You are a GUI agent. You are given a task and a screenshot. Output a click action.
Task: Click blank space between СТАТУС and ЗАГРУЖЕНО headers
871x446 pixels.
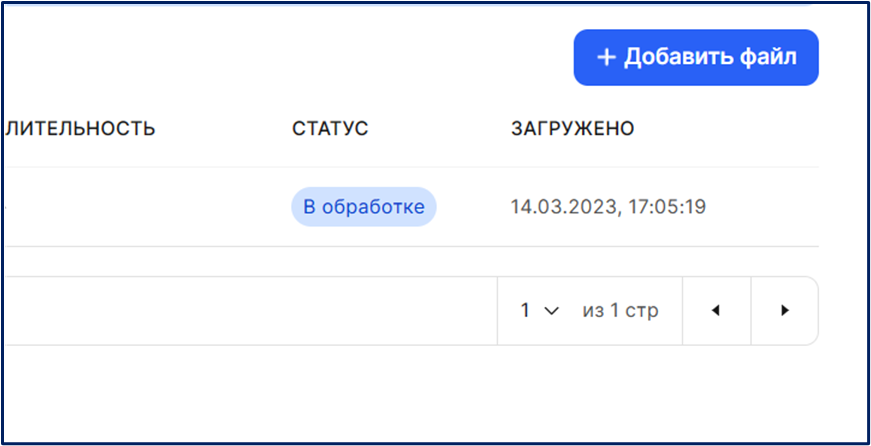coord(439,129)
